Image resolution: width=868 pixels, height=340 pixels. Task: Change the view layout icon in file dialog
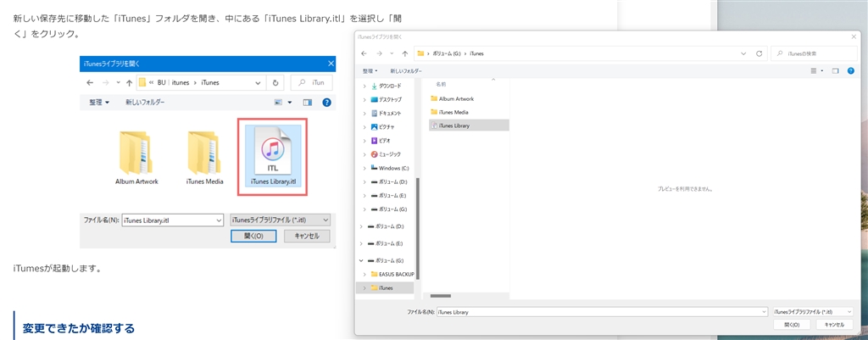pos(814,71)
